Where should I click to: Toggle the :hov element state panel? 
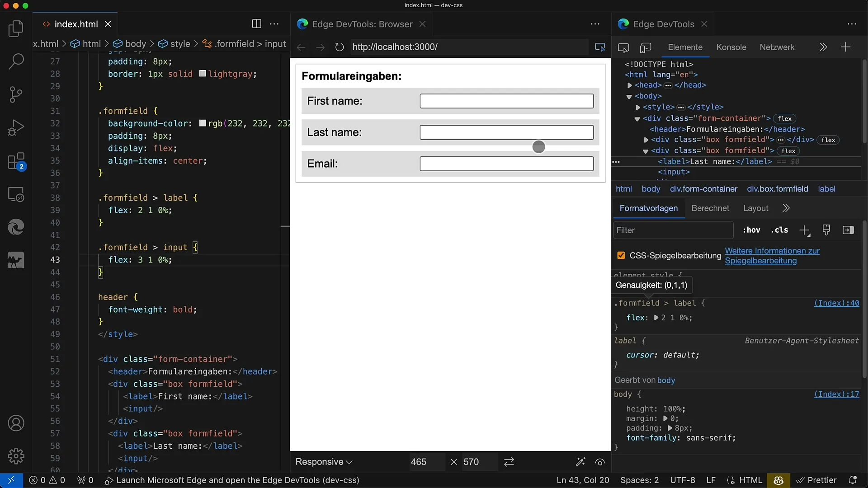[751, 230]
